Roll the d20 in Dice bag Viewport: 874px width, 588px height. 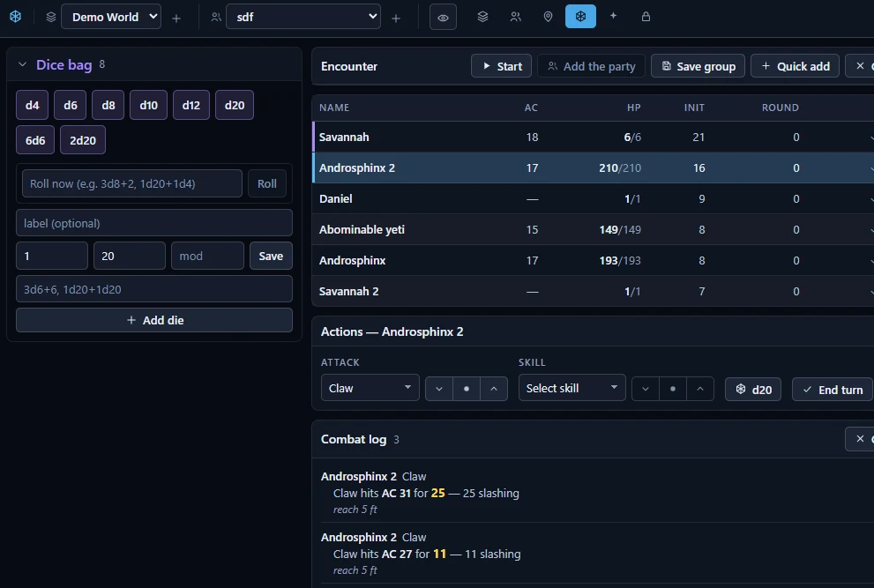235,105
